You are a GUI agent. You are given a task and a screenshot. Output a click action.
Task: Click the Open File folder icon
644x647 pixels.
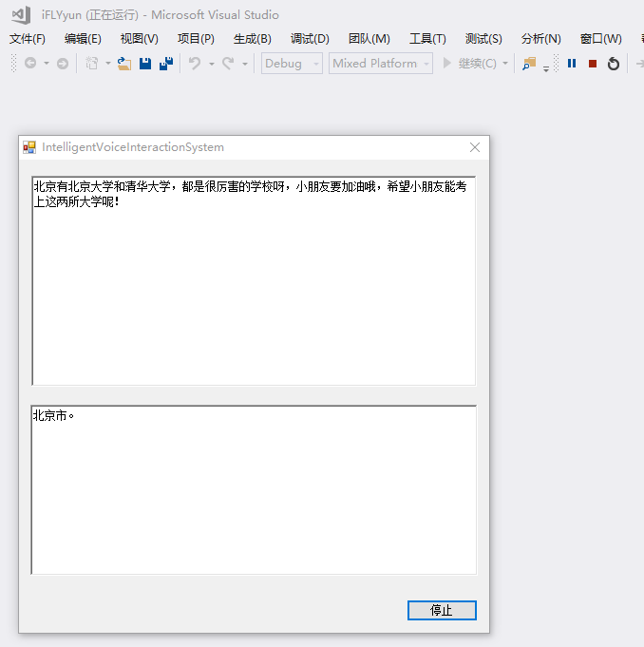pos(123,64)
